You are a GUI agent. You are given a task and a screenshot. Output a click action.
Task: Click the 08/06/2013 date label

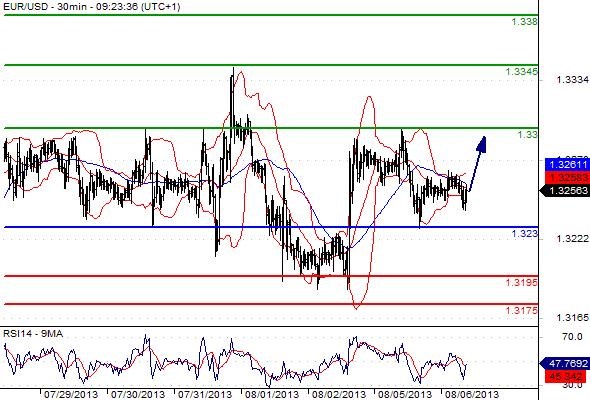click(472, 395)
